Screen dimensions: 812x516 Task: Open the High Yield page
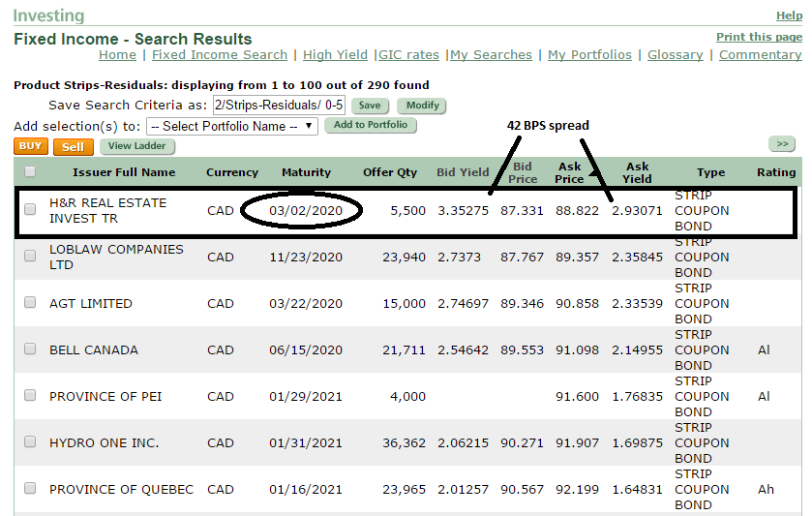coord(335,55)
